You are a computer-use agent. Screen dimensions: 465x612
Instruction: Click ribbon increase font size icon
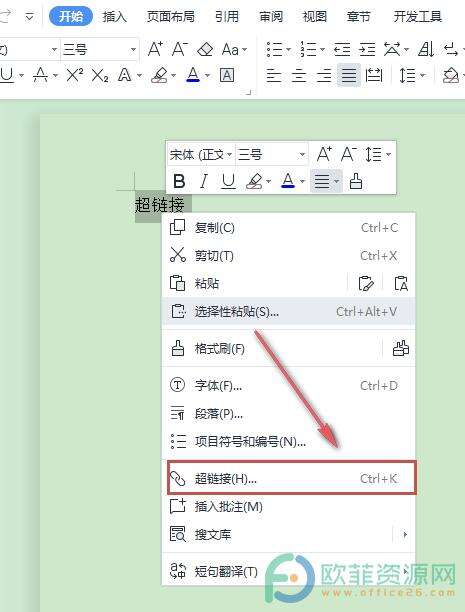pos(155,50)
